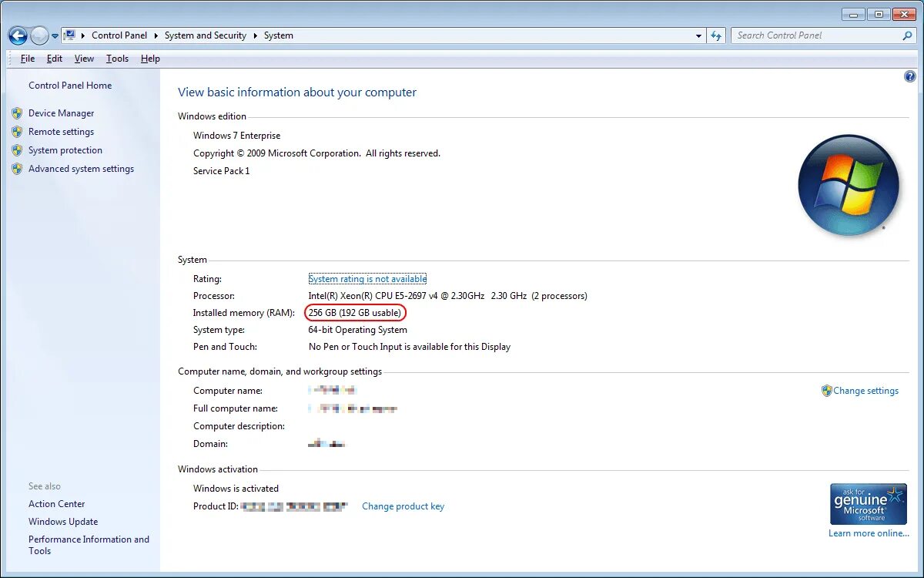
Task: Click Change product key link
Action: 403,506
